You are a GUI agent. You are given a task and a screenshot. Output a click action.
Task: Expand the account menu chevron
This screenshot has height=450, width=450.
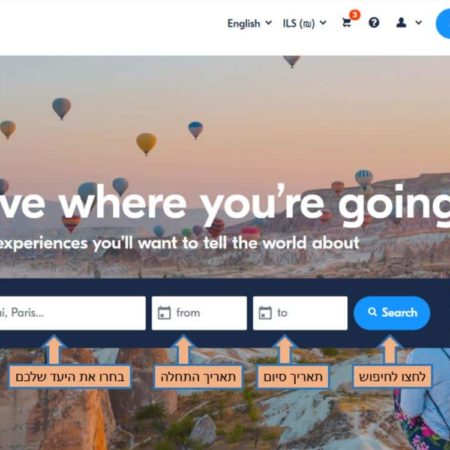[x=419, y=23]
